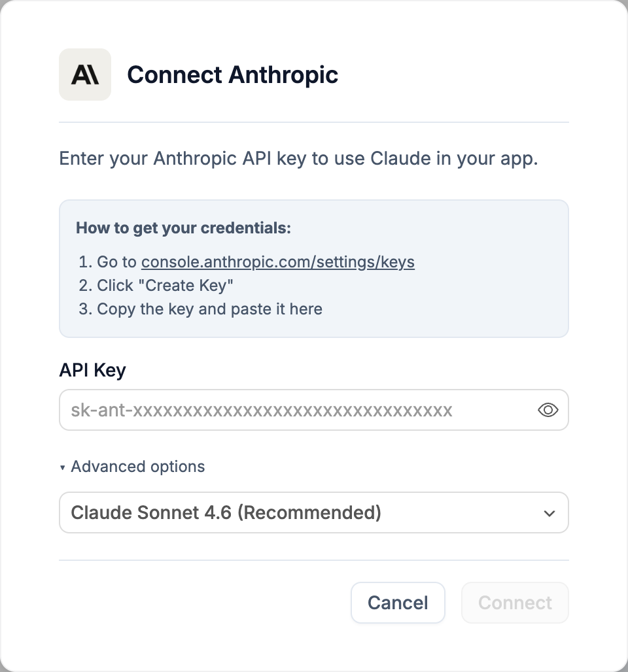Click the Anthropic logo icon
The image size is (628, 672).
click(x=85, y=75)
